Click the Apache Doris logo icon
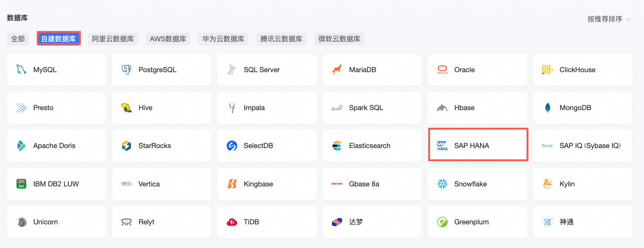 21,146
